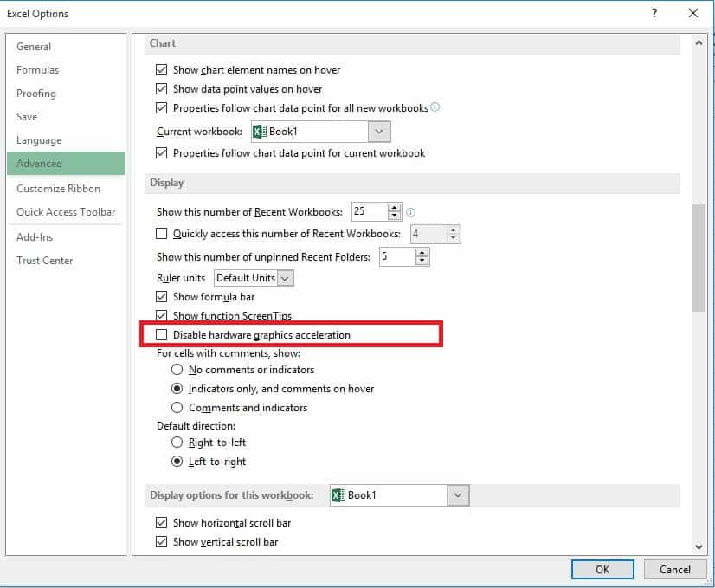Click the up spinner for unpinned Recent Folders
The width and height of the screenshot is (715, 588).
click(x=421, y=252)
